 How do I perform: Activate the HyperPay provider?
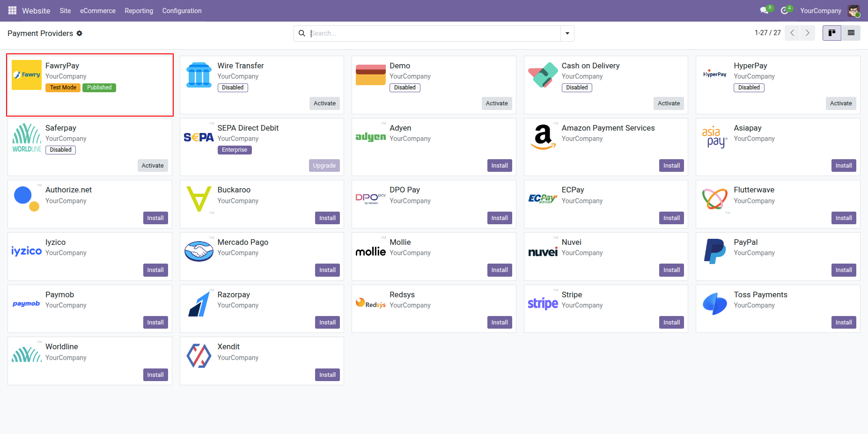(x=841, y=103)
